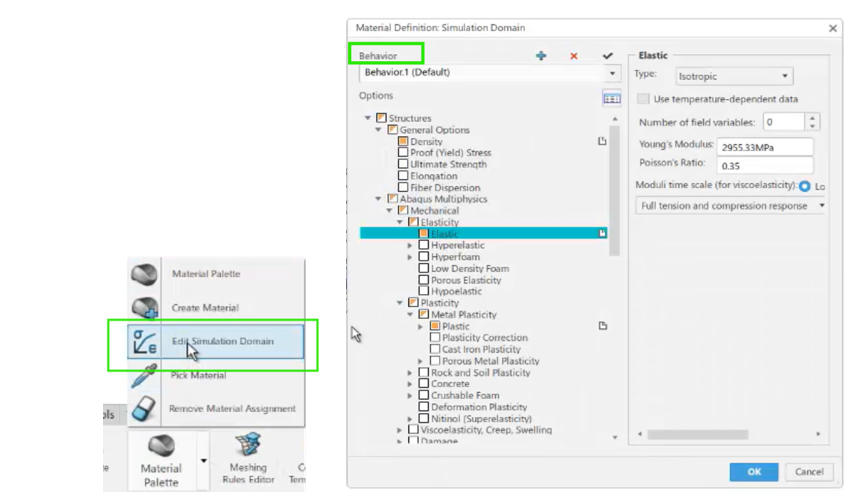Enable Cast Iron Plasticity checkbox

(x=435, y=349)
